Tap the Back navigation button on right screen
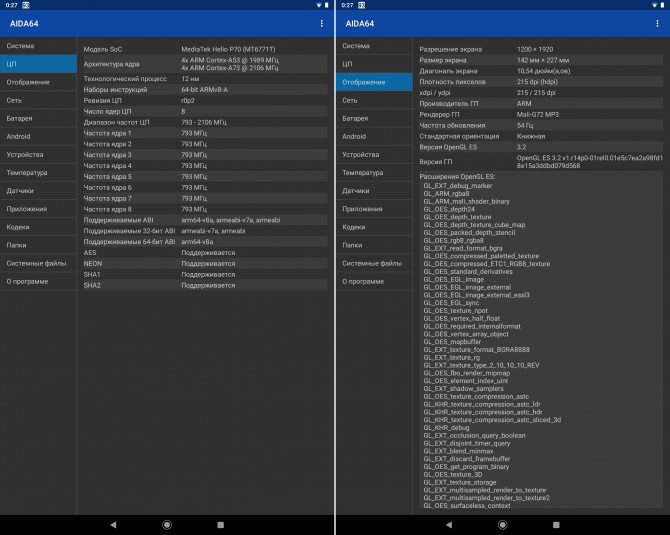This screenshot has width=670, height=535. (x=449, y=525)
